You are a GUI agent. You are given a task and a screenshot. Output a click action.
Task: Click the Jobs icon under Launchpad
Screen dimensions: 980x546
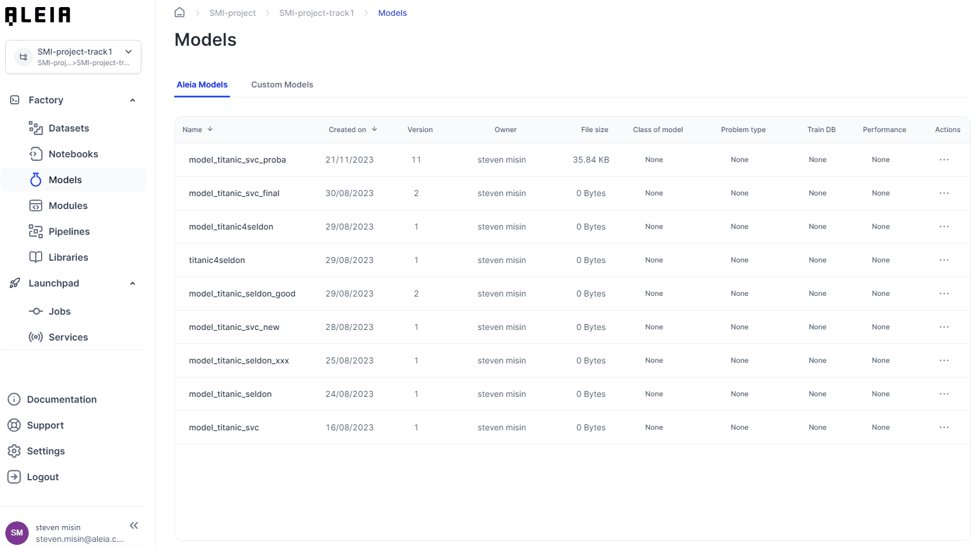(36, 311)
